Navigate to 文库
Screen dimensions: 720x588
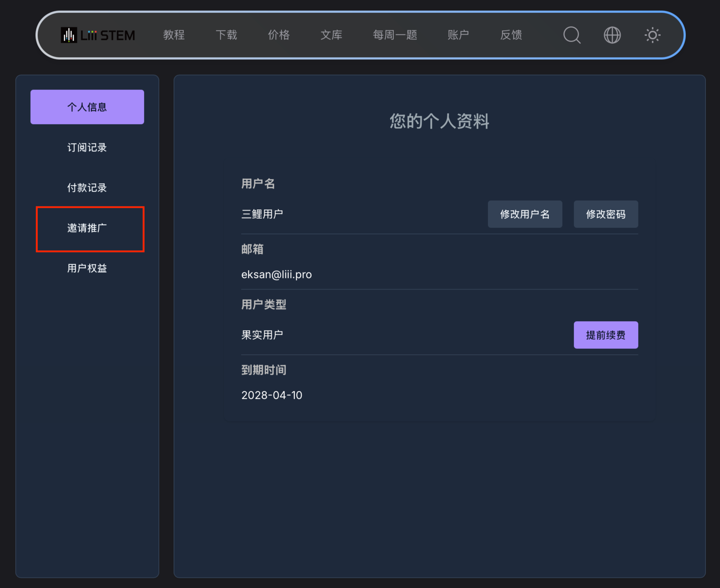pyautogui.click(x=331, y=35)
